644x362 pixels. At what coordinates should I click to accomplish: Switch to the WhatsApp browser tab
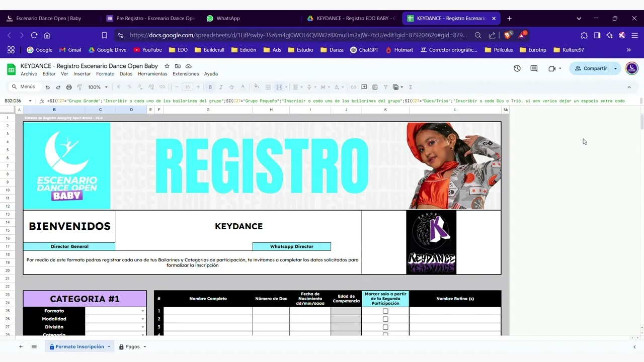[227, 18]
